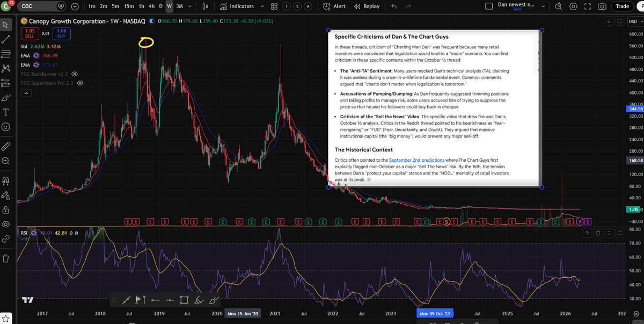Open the Indicators dialog
The height and width of the screenshot is (324, 644).
pyautogui.click(x=238, y=6)
